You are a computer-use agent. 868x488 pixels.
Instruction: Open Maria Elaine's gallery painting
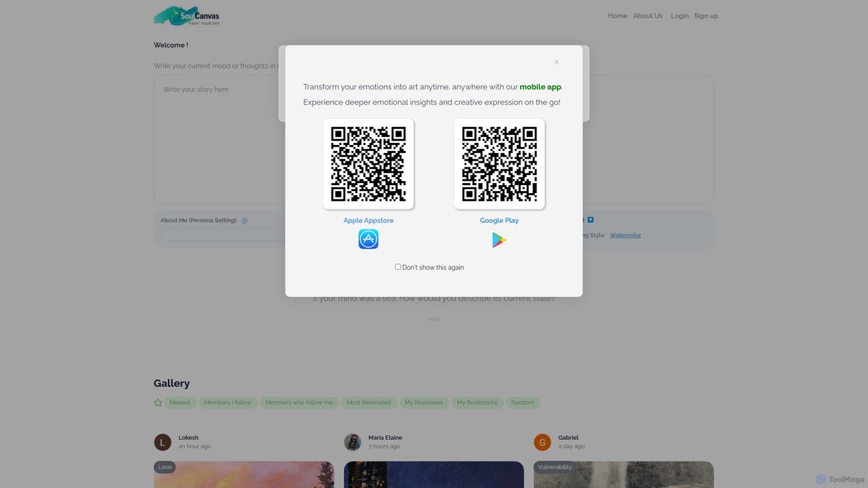434,474
